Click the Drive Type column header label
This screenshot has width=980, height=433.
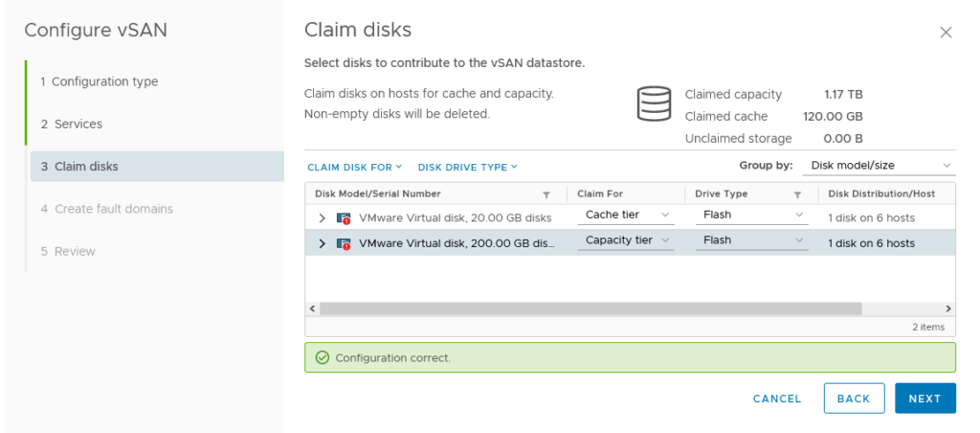(721, 194)
